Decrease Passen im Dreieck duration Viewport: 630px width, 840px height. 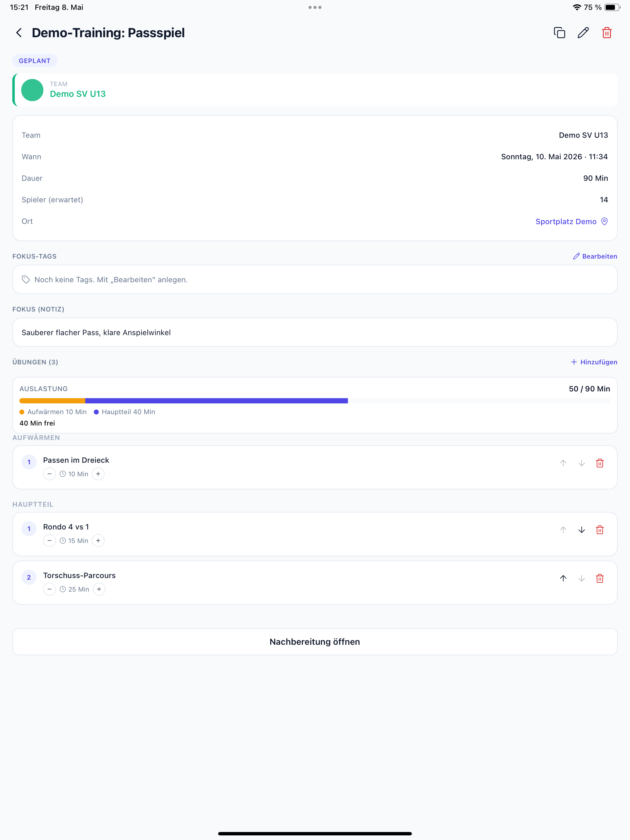point(50,474)
